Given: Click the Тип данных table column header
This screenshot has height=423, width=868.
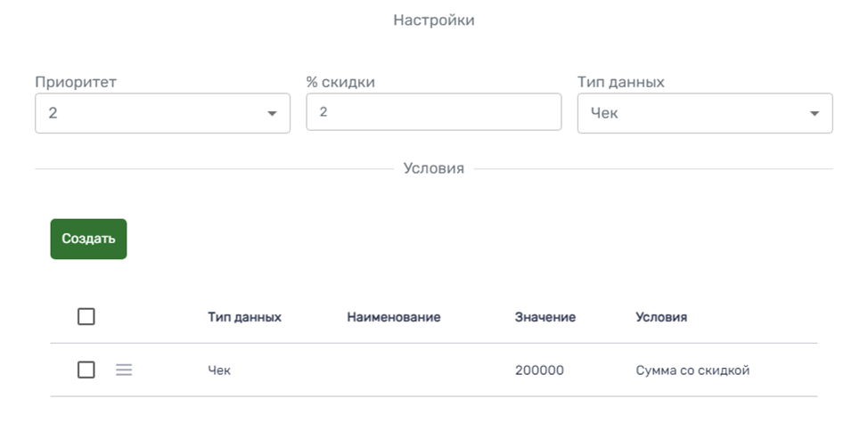Looking at the screenshot, I should point(244,317).
